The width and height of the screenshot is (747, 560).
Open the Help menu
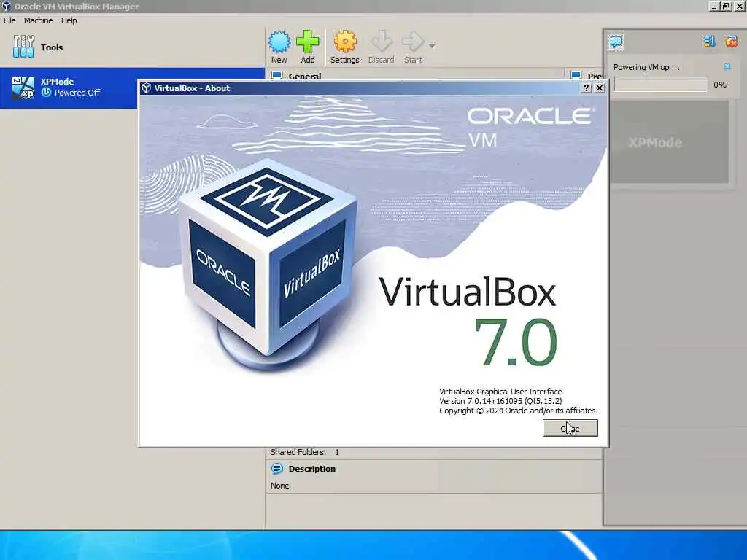(x=69, y=20)
